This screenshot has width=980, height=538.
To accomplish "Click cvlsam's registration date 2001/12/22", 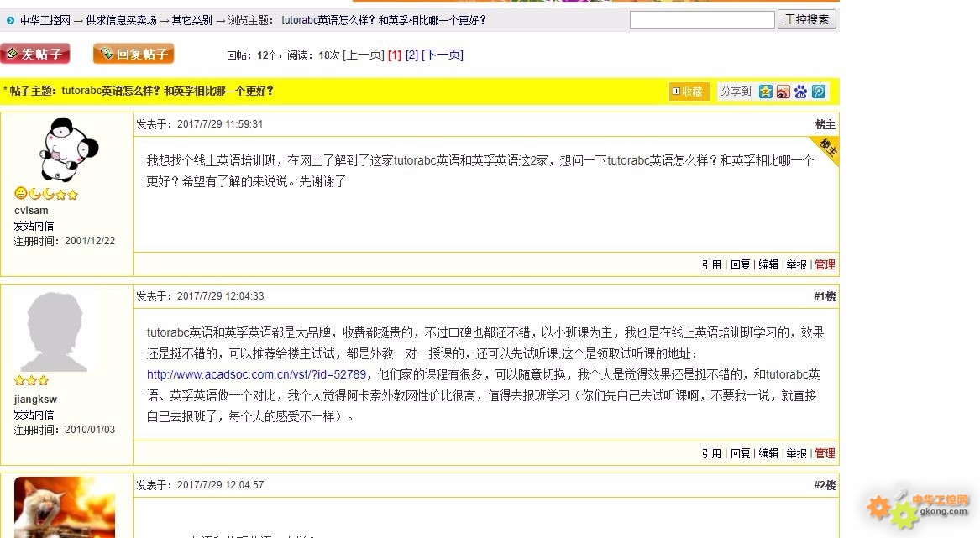I will click(x=90, y=241).
